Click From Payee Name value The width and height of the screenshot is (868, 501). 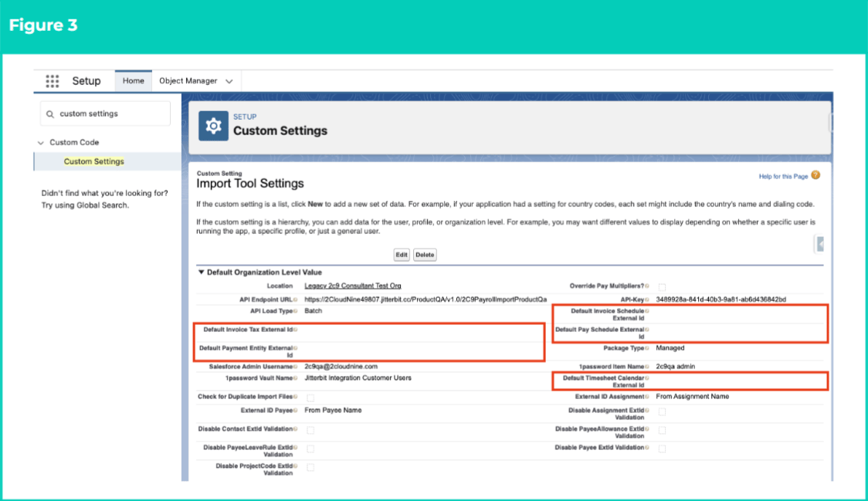[x=333, y=410]
